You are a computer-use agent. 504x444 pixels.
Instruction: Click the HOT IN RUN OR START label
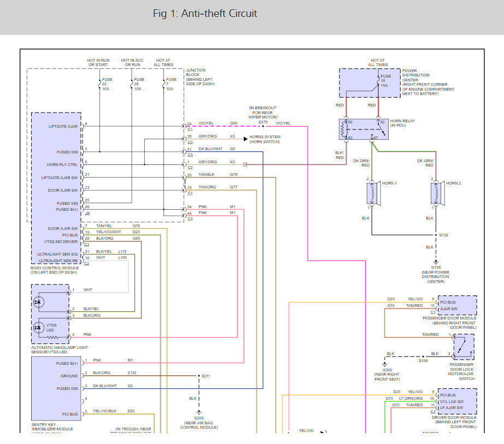98,63
